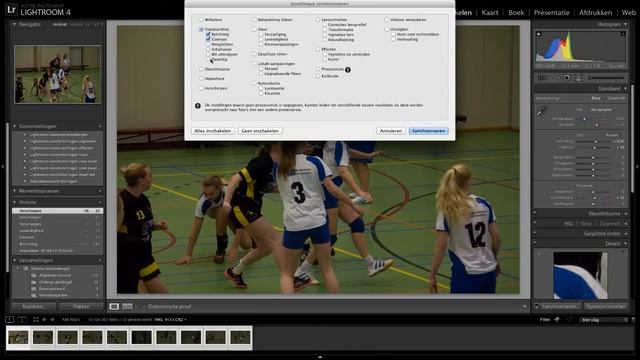Collapse the left panel with edge arrow
The height and width of the screenshot is (360, 640).
(x=2, y=167)
